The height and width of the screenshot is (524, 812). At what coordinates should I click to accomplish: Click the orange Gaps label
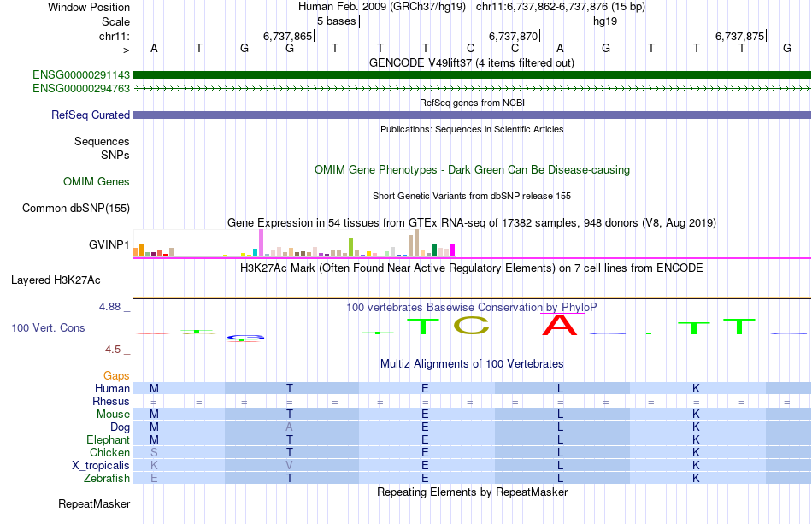(x=116, y=375)
